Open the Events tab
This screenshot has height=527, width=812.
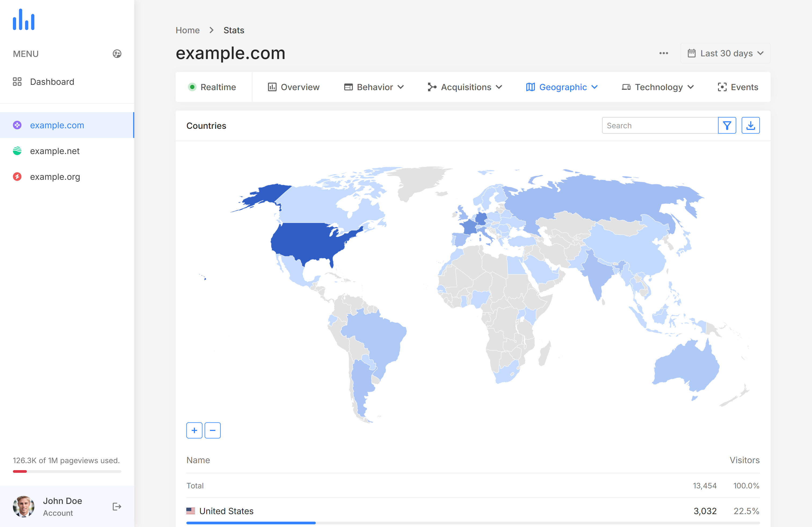pyautogui.click(x=738, y=87)
